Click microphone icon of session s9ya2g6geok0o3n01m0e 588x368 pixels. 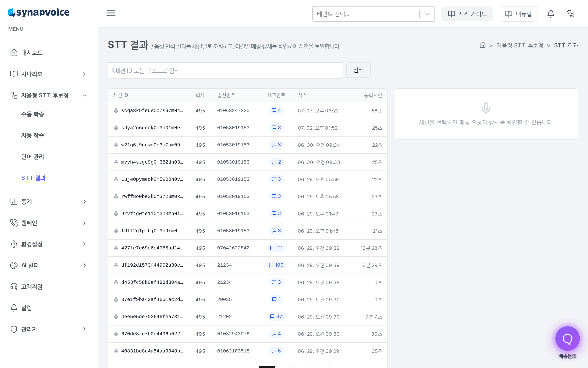tap(116, 128)
